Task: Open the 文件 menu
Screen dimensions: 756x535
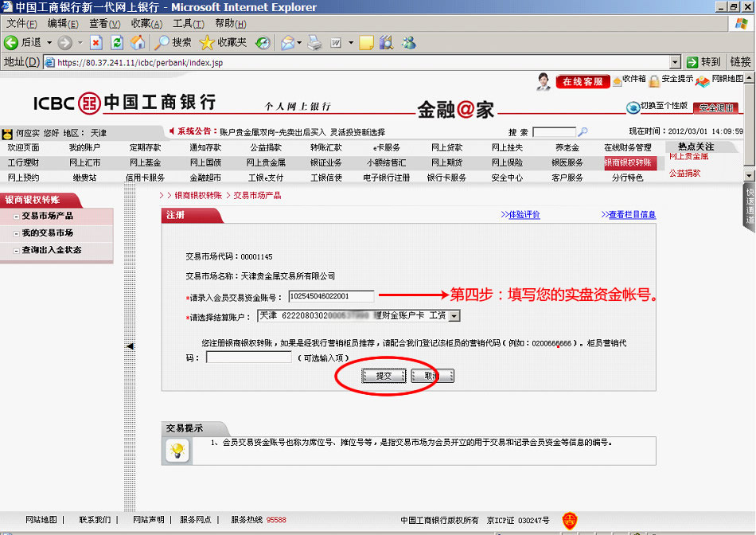Action: pyautogui.click(x=21, y=24)
